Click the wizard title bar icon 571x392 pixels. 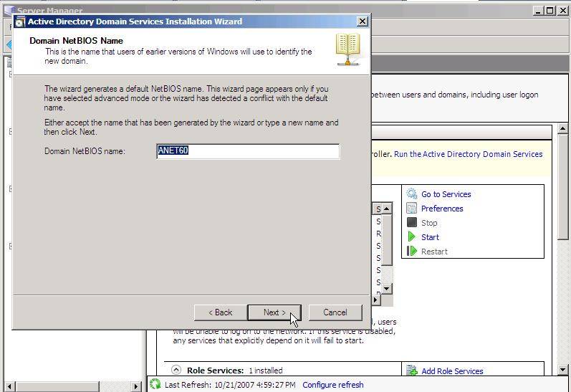click(20, 22)
